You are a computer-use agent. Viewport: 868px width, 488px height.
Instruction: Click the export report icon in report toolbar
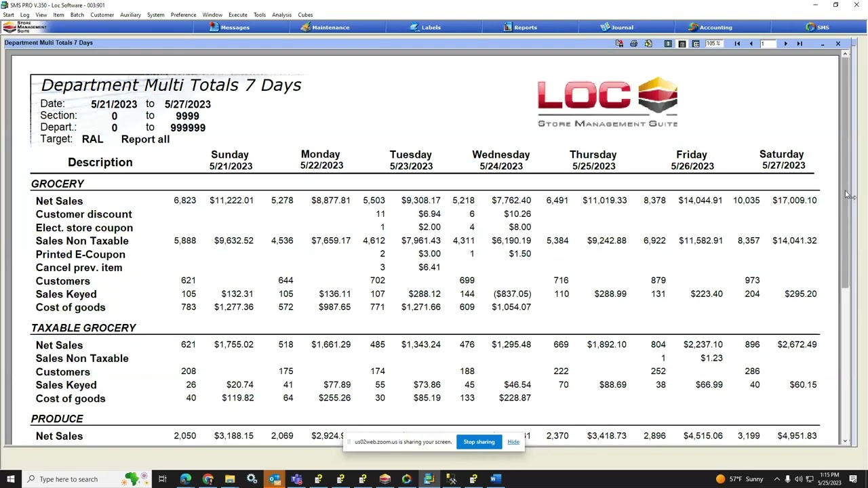point(619,43)
